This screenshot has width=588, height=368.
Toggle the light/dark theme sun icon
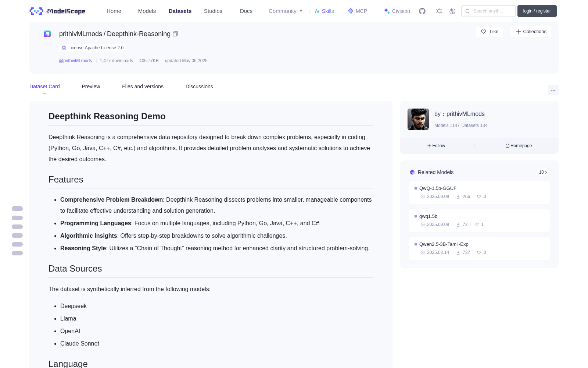pyautogui.click(x=439, y=11)
